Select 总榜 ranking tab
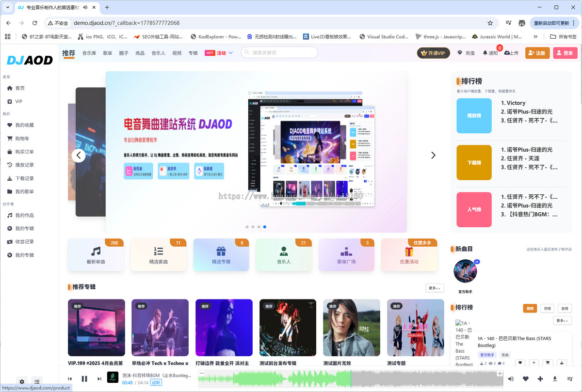 tap(565, 308)
